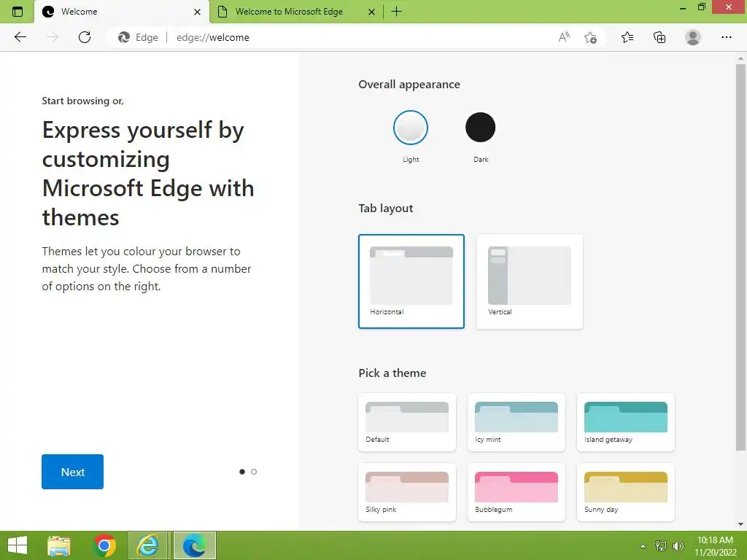The width and height of the screenshot is (747, 560).
Task: Reload the page with the refresh icon
Action: 85,37
